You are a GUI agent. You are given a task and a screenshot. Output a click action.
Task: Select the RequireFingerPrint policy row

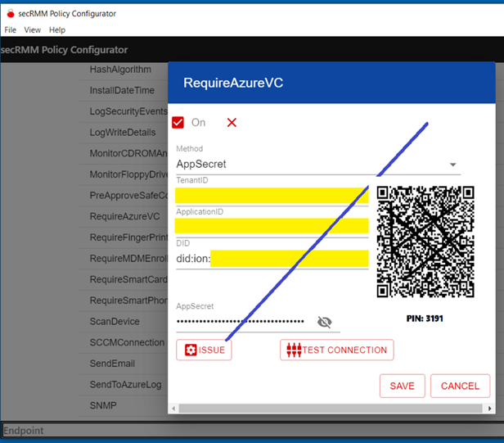pos(124,237)
